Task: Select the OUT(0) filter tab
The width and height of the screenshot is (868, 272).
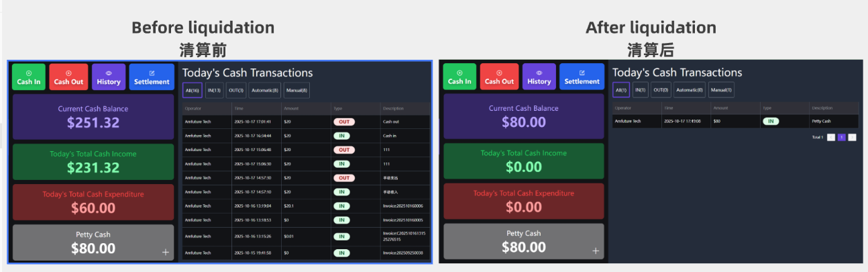Action: pos(661,90)
